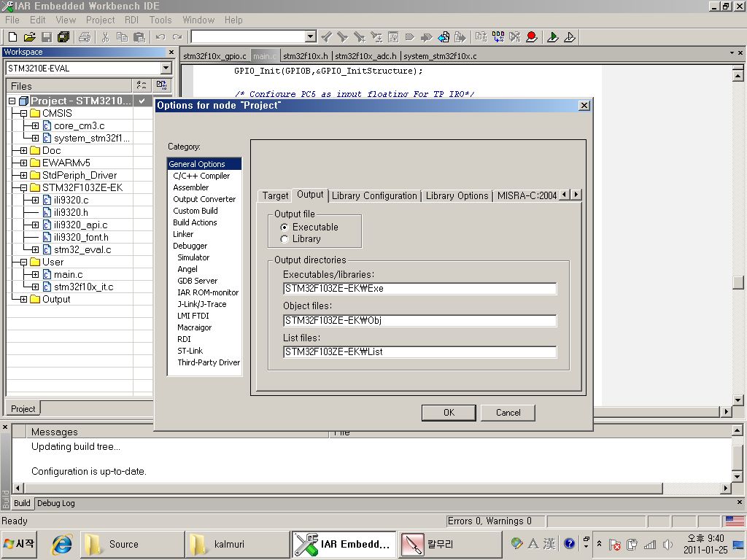Click the Open file toolbar icon
The image size is (747, 560).
29,36
